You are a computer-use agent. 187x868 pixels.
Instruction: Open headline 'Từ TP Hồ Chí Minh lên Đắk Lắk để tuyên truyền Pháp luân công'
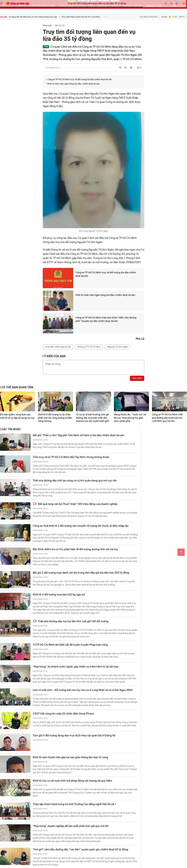click(x=70, y=645)
